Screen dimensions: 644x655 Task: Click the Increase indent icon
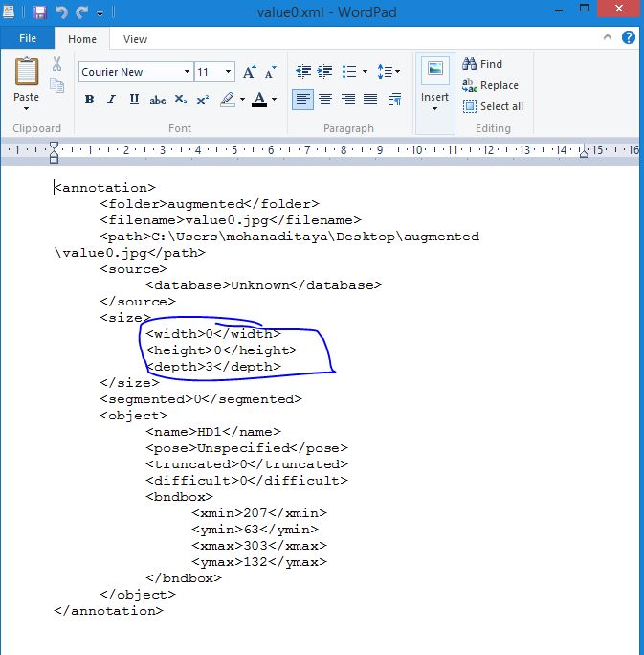pyautogui.click(x=324, y=72)
